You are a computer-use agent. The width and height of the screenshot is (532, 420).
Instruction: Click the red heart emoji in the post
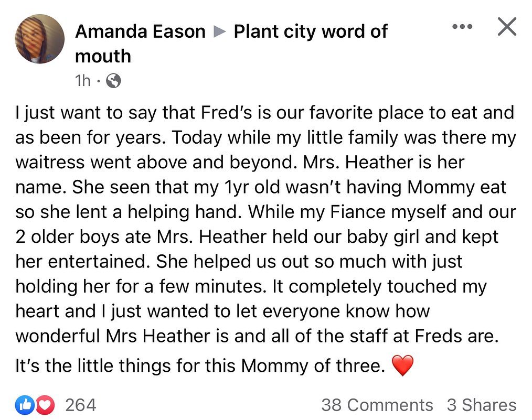(x=402, y=366)
